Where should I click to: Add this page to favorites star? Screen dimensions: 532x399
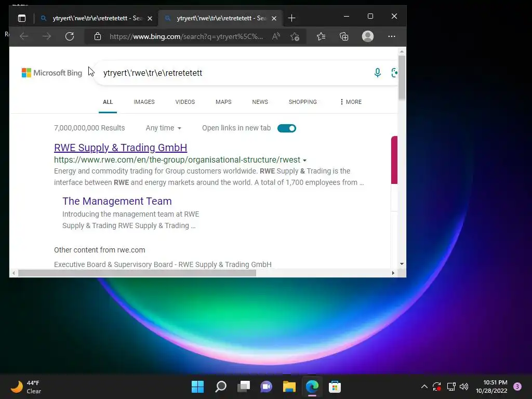click(x=295, y=36)
